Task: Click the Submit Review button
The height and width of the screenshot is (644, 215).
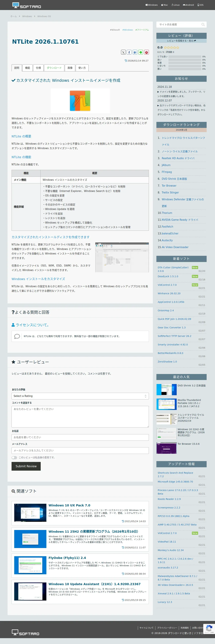Action: pos(26,466)
